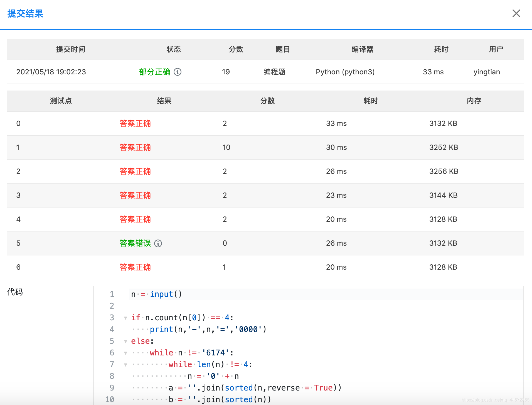The image size is (532, 405).
Task: Click the 编程题 problem type cell
Action: pos(274,72)
